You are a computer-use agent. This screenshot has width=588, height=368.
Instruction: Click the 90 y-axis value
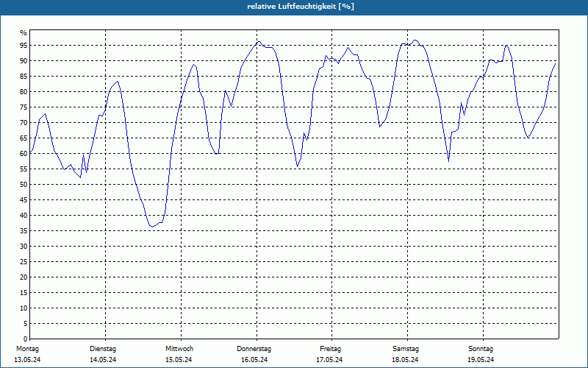tap(24, 61)
